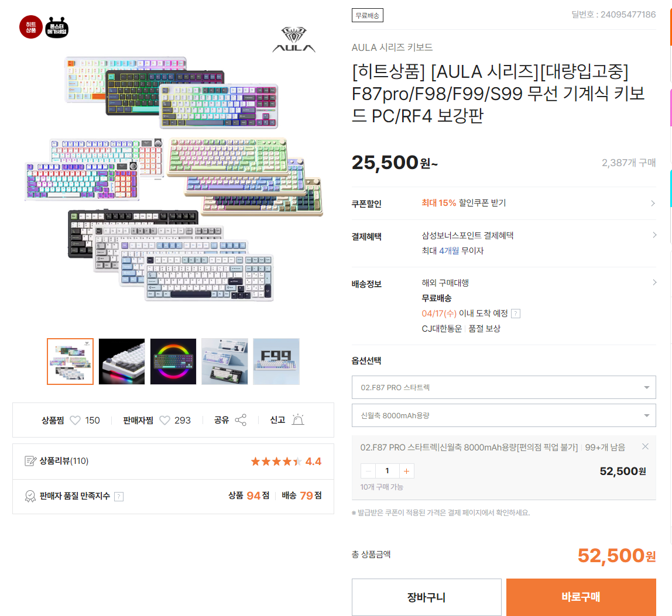The width and height of the screenshot is (672, 616).
Task: Select the rainbow ring keyboard thumbnail
Action: (173, 362)
